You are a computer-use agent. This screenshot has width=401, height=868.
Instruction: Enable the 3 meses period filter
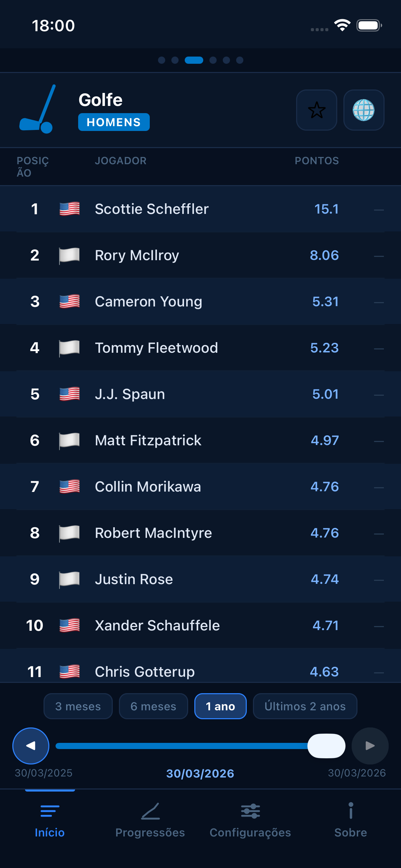pyautogui.click(x=78, y=706)
